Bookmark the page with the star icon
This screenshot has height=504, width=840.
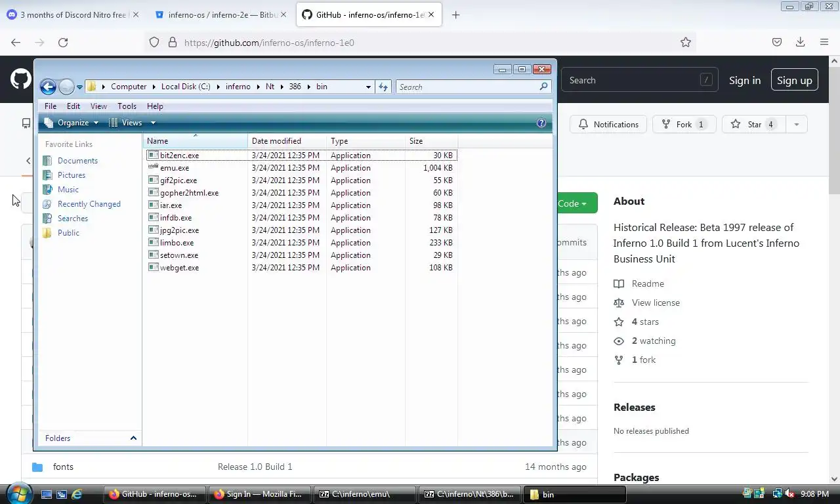coord(686,43)
